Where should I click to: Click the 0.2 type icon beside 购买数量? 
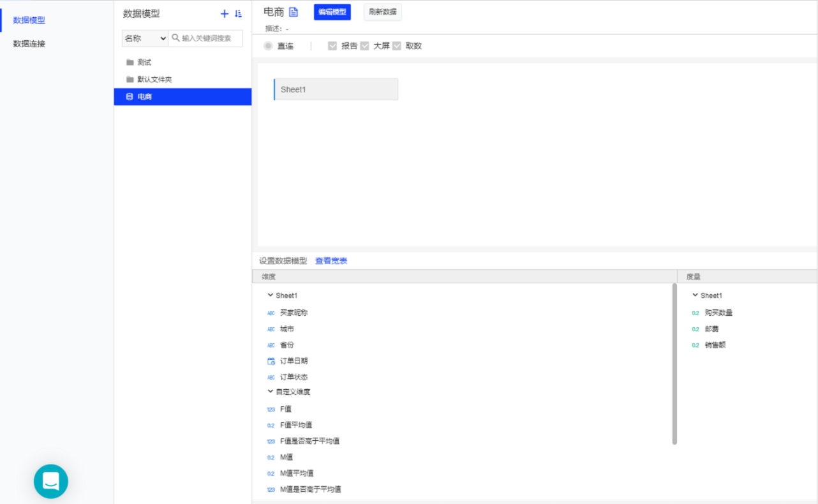[696, 313]
